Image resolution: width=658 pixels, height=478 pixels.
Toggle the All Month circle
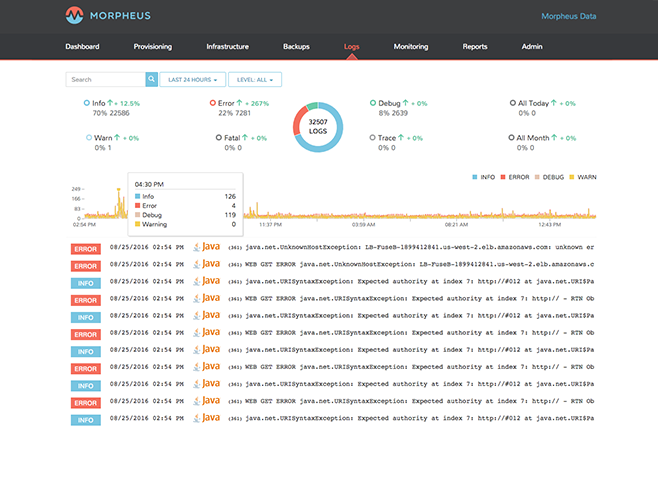click(511, 138)
